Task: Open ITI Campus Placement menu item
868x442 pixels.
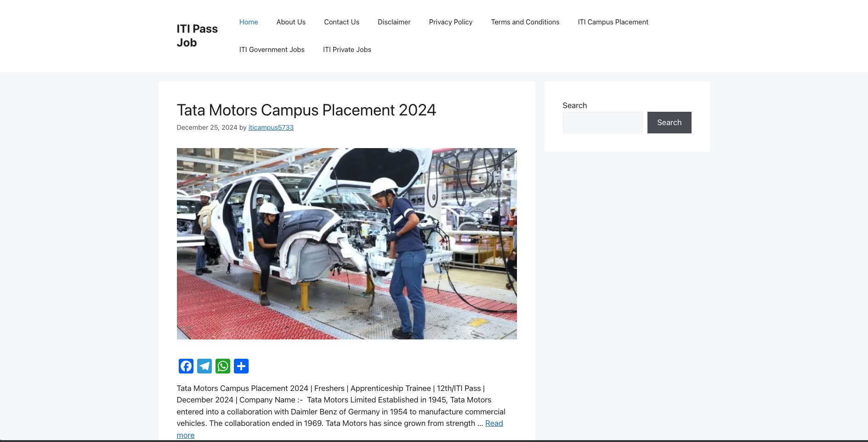Action: pyautogui.click(x=613, y=22)
